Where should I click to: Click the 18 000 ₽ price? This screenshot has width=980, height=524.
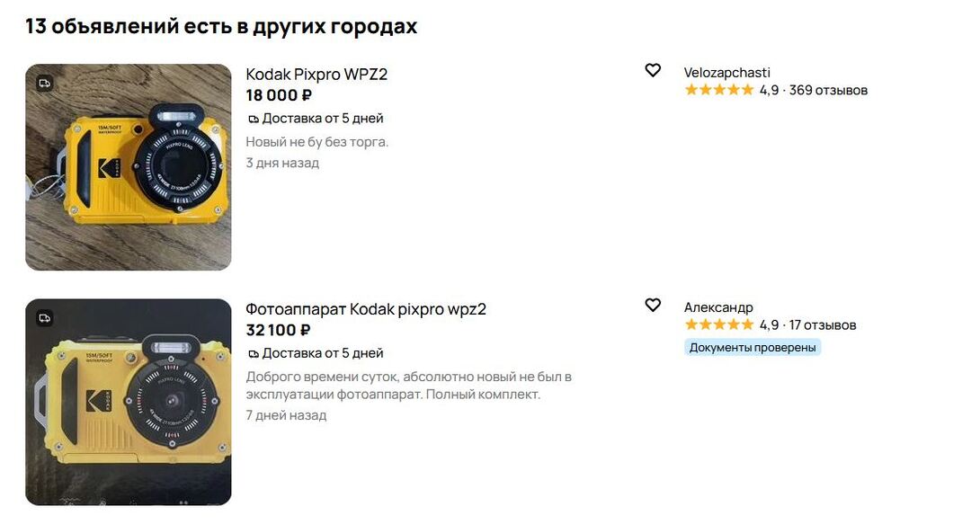pos(279,95)
